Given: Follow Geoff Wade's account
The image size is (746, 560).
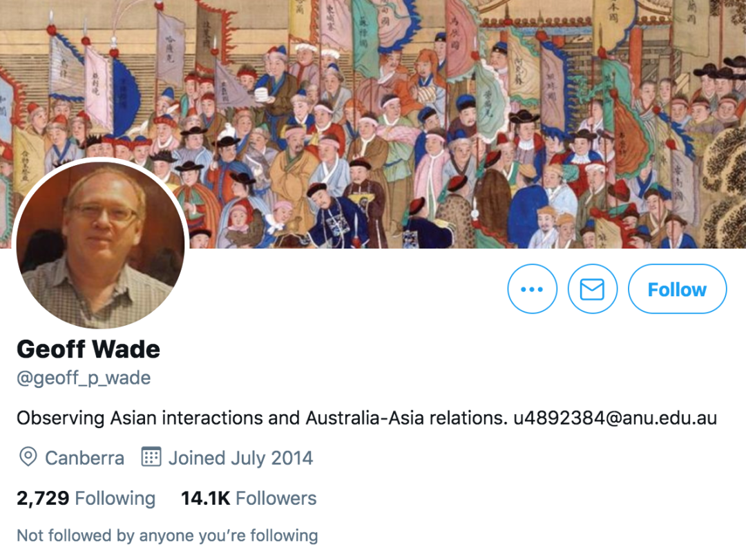Looking at the screenshot, I should (677, 289).
